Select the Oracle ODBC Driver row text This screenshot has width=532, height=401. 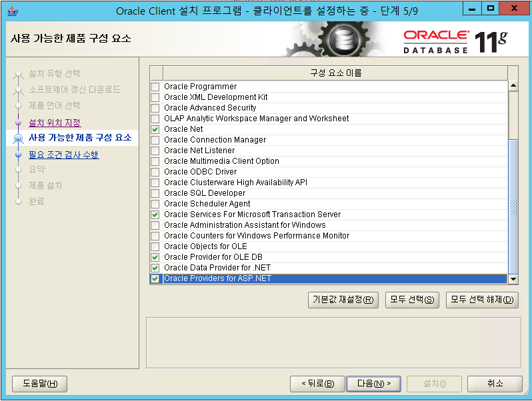(x=201, y=172)
